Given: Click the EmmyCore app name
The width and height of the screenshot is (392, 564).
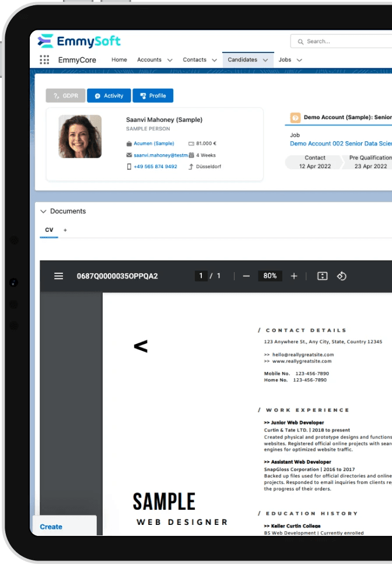Looking at the screenshot, I should (77, 60).
